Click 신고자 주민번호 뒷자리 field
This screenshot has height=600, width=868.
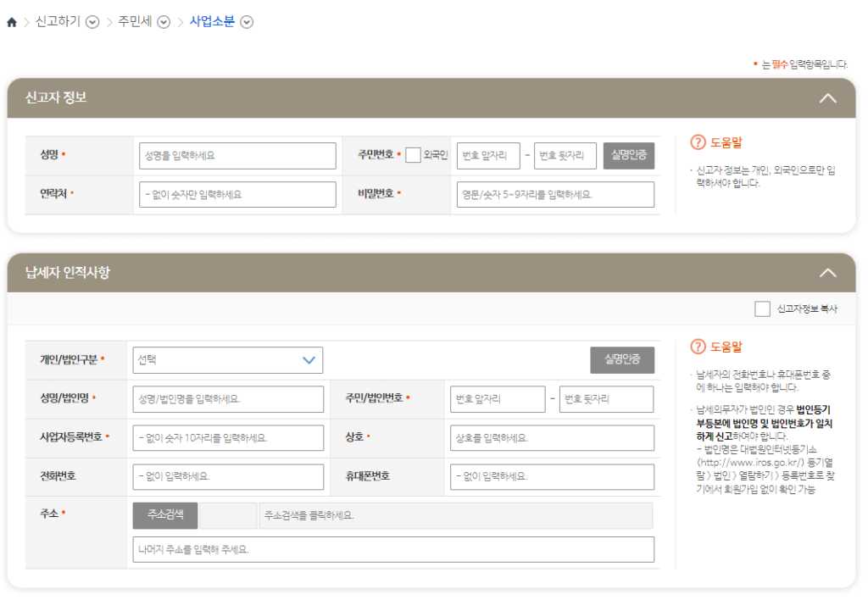[565, 156]
